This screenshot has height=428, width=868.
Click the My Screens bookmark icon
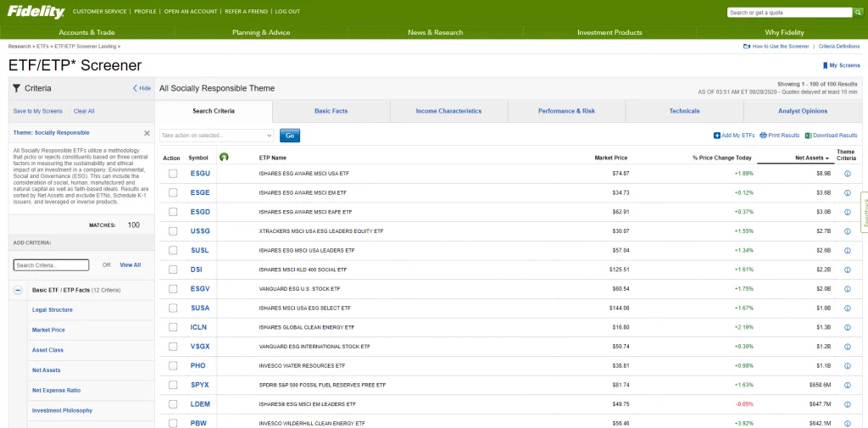point(825,65)
